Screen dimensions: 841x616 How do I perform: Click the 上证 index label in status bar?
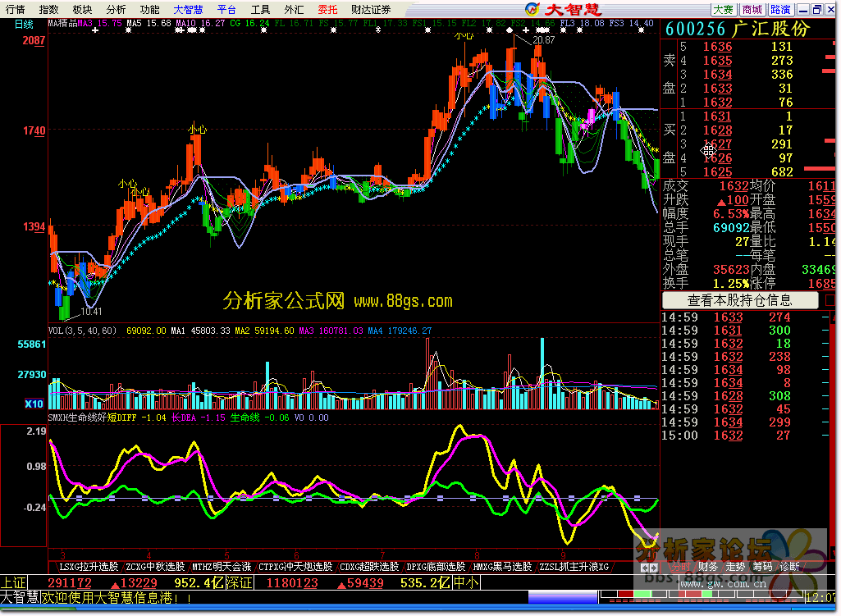coord(14,582)
